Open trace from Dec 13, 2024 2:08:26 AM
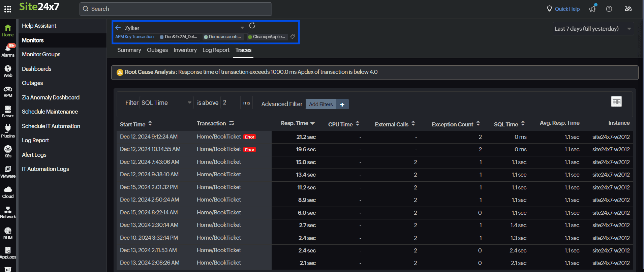 [150, 263]
